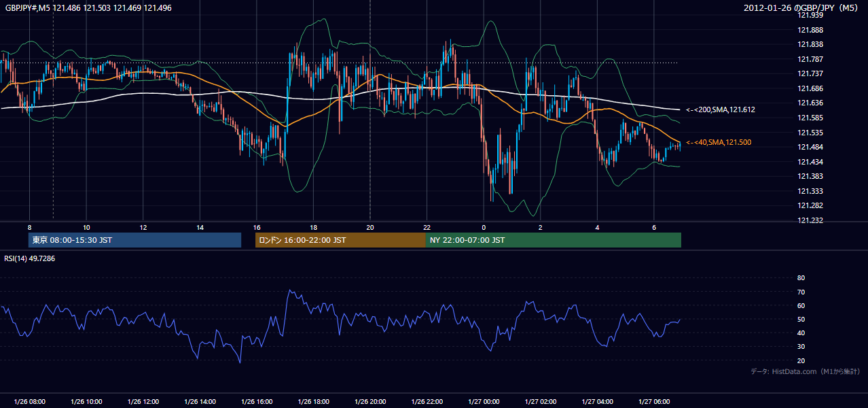The image size is (868, 408).
Task: Click the 1/26 08:00 date label
Action: 29,402
